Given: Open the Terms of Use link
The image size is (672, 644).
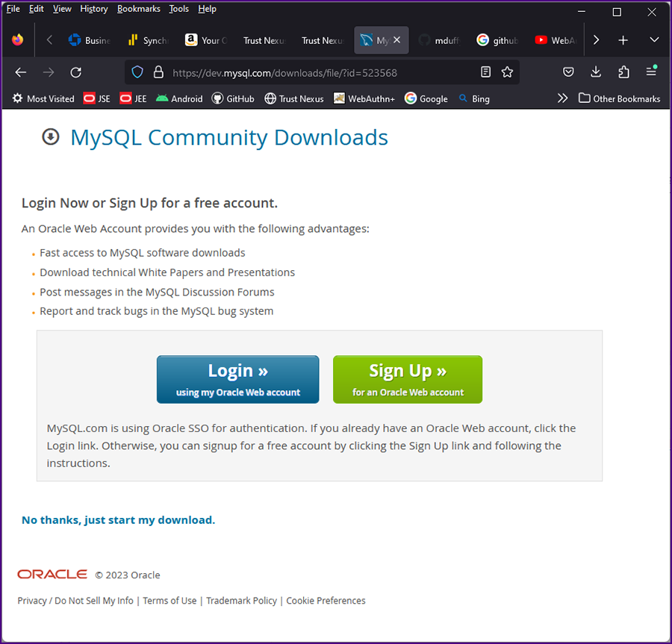Looking at the screenshot, I should (x=169, y=600).
